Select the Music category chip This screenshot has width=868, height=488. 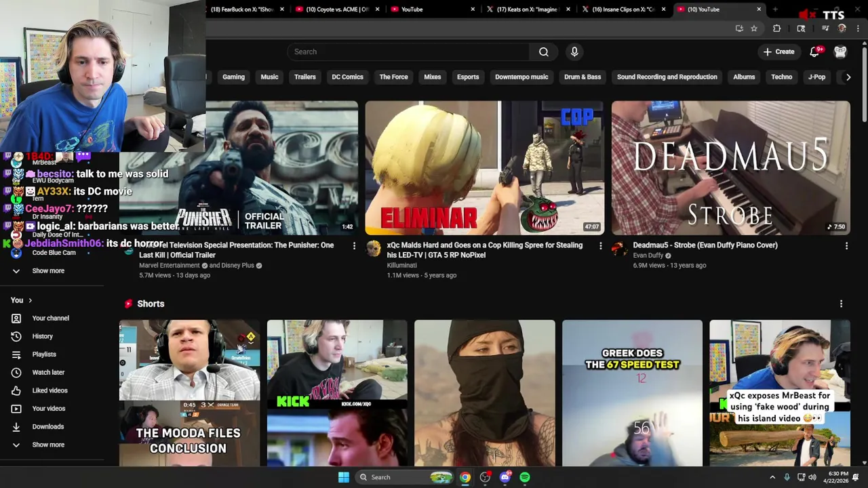click(x=269, y=77)
